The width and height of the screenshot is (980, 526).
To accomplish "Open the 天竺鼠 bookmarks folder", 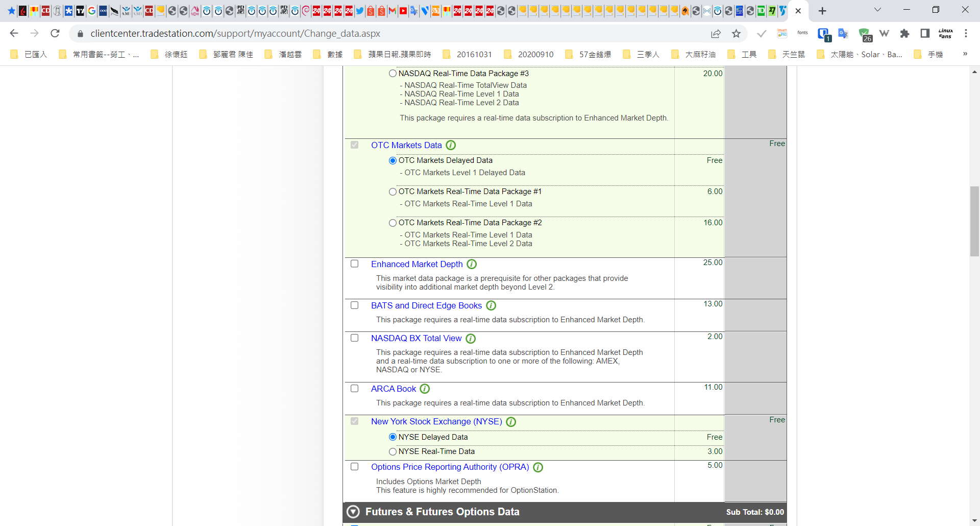I will [787, 54].
